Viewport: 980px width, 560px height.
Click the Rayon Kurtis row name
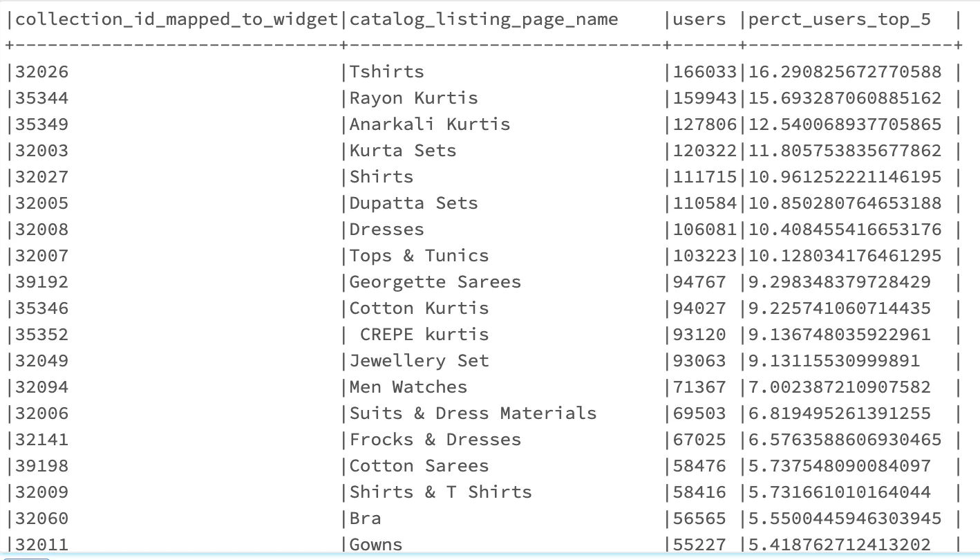click(x=413, y=98)
